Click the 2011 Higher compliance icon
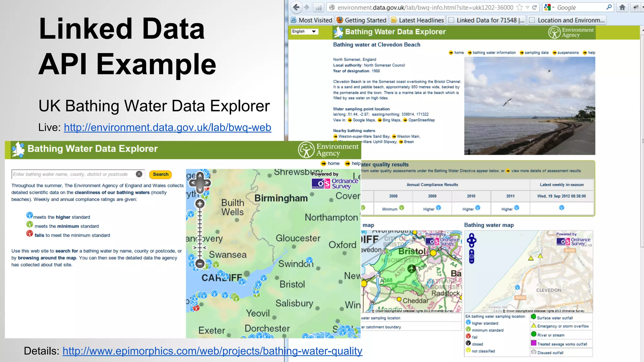Viewport: 644px width, 362px height. point(517,208)
